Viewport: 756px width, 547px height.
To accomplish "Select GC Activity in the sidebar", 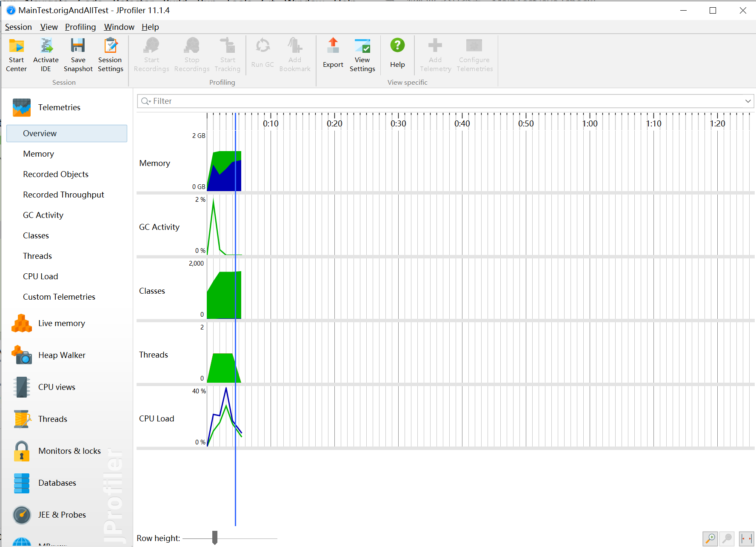I will (x=43, y=215).
